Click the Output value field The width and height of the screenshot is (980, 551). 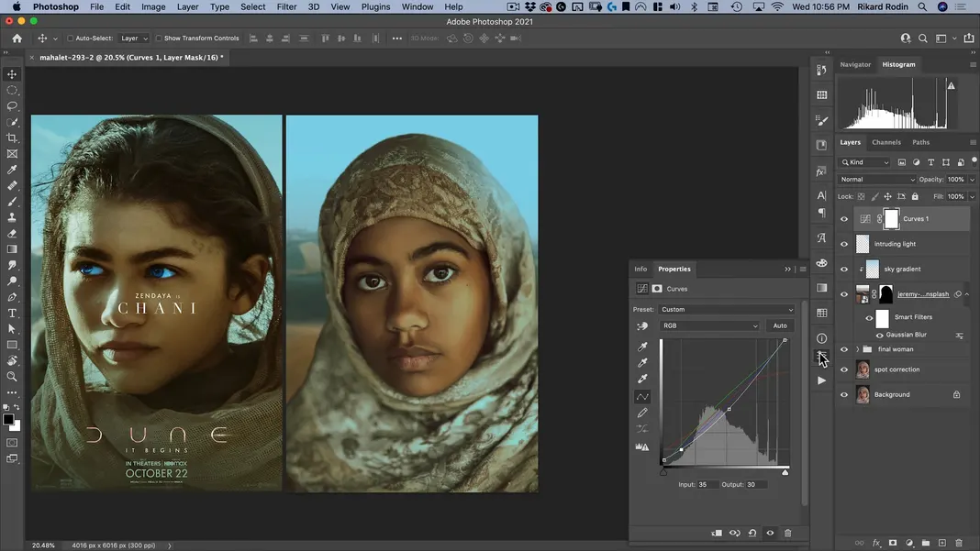pyautogui.click(x=755, y=485)
